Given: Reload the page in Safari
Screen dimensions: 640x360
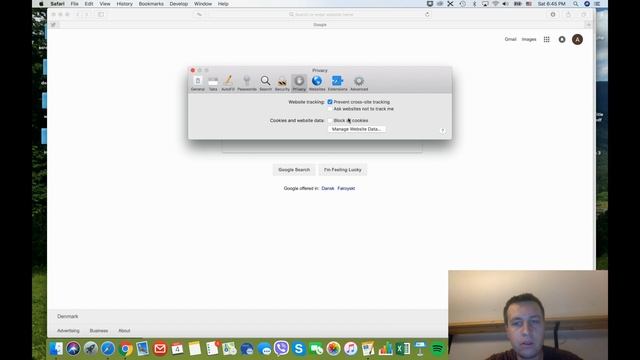Looking at the screenshot, I should pyautogui.click(x=427, y=14).
